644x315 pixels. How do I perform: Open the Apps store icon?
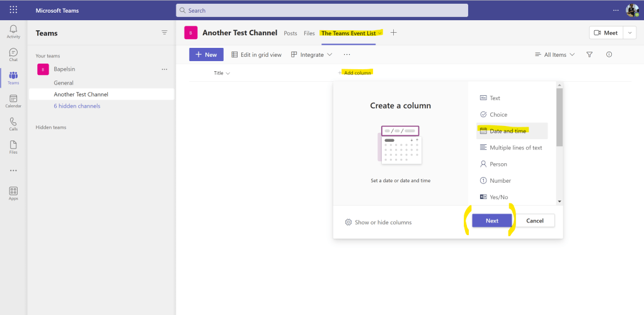[13, 193]
